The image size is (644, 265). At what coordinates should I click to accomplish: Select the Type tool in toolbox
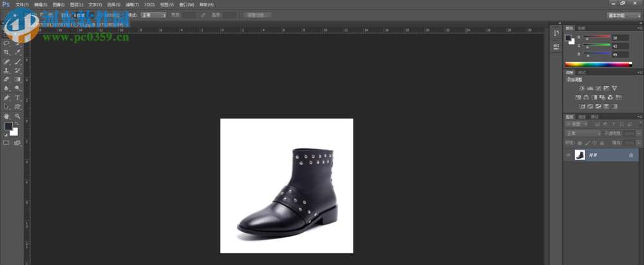click(x=17, y=97)
